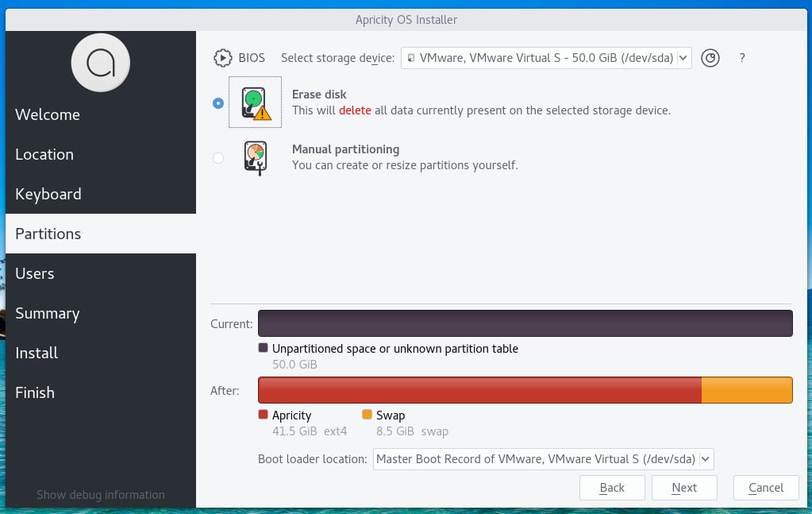Enable Show debug information
Image resolution: width=812 pixels, height=514 pixels.
click(x=101, y=494)
